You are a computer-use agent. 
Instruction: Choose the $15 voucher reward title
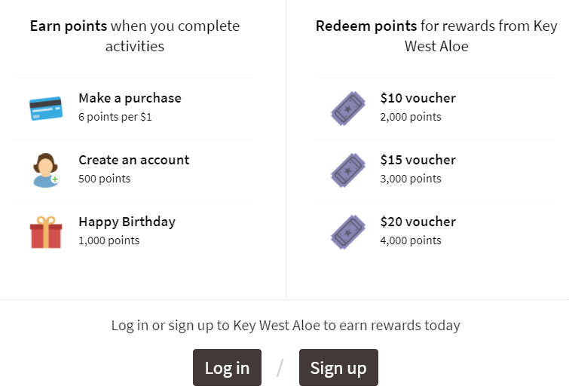coord(418,160)
